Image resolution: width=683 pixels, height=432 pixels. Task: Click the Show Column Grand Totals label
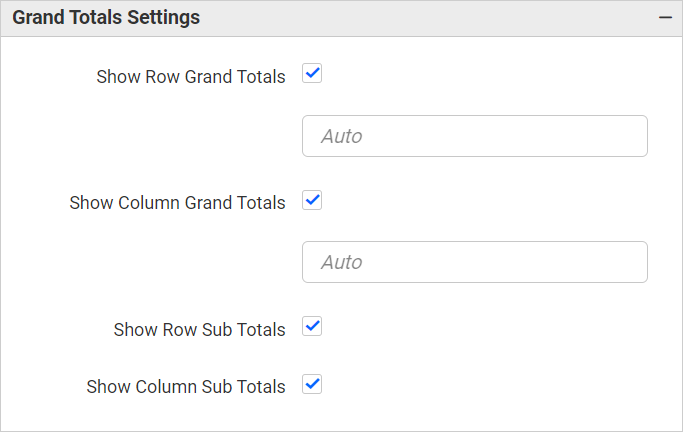pos(177,203)
